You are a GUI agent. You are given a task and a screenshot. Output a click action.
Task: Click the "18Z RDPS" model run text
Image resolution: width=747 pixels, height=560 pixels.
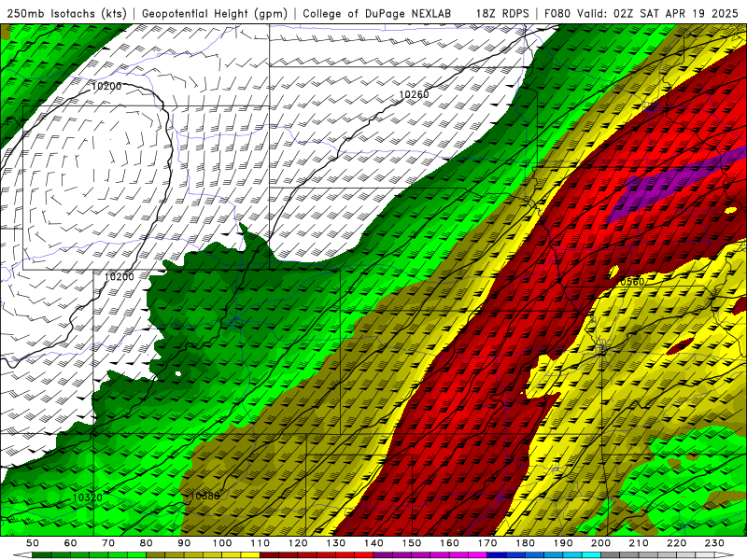(x=502, y=14)
